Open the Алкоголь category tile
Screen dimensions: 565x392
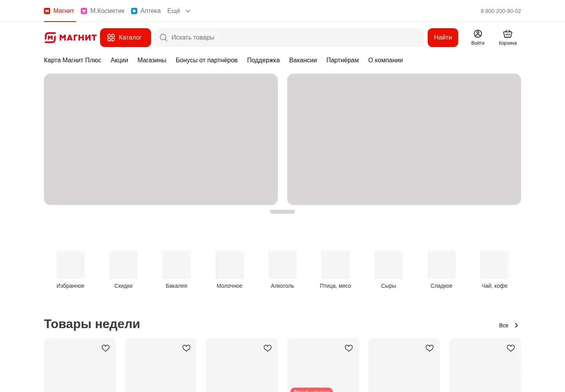coord(282,270)
